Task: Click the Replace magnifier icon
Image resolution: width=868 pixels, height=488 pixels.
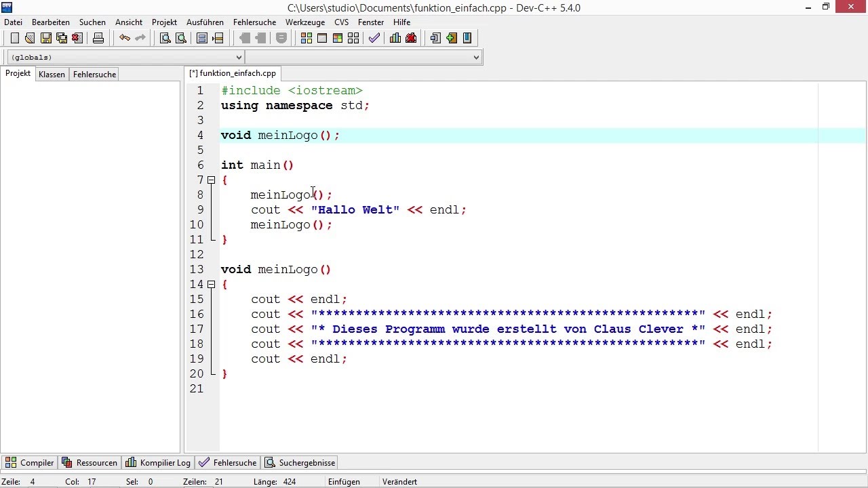Action: point(180,38)
